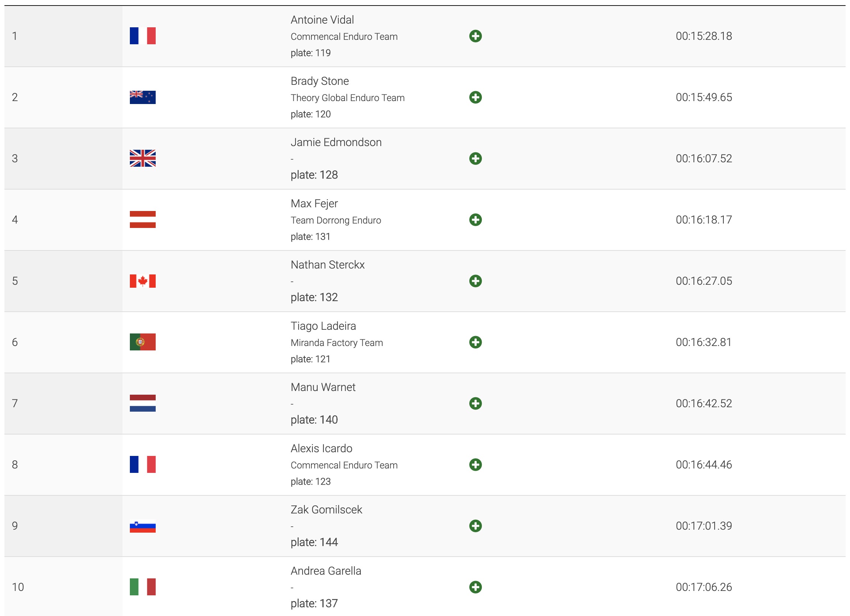850x616 pixels.
Task: Expand Andrea Garella's plus icon
Action: pos(475,587)
